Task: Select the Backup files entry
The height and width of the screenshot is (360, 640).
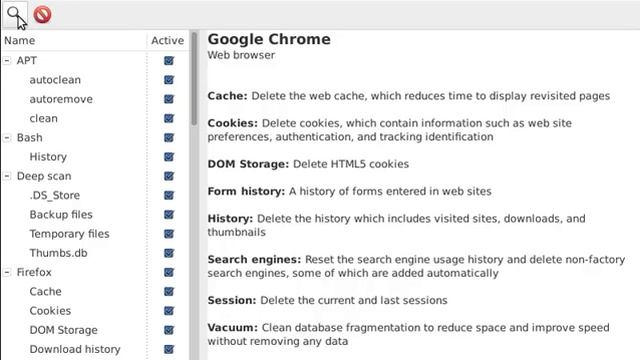Action: [x=61, y=215]
